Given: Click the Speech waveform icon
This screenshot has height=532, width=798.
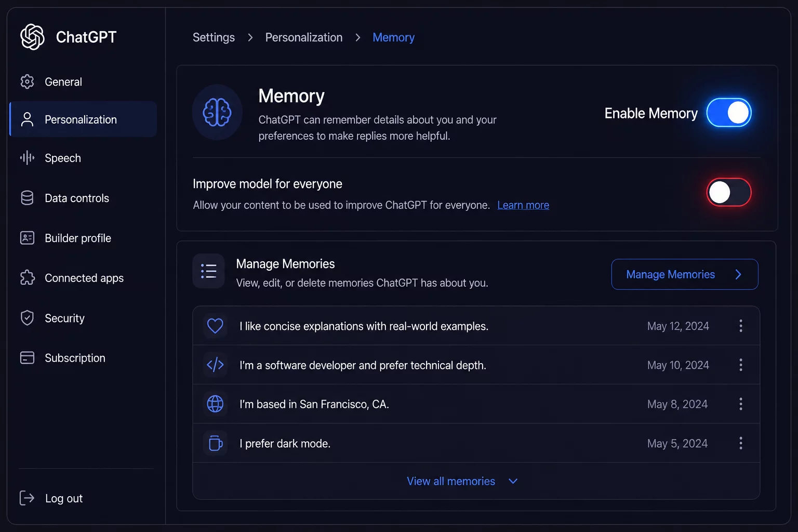Looking at the screenshot, I should [x=27, y=157].
